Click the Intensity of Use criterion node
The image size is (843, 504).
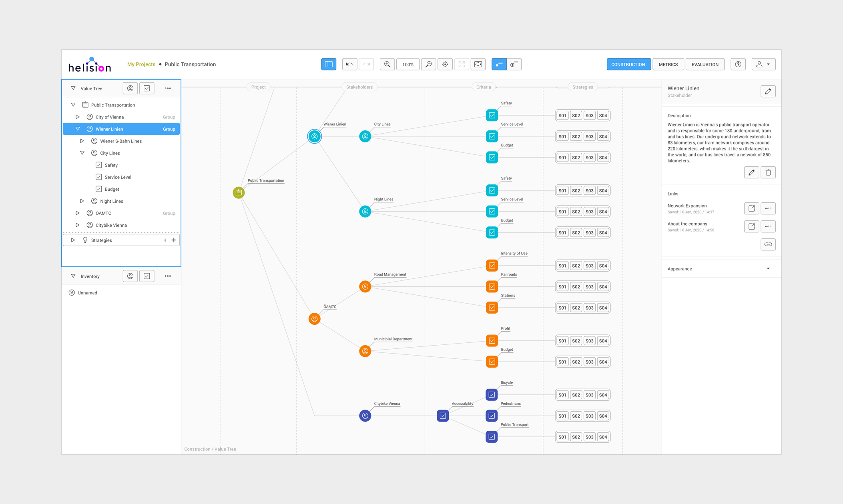click(x=492, y=266)
